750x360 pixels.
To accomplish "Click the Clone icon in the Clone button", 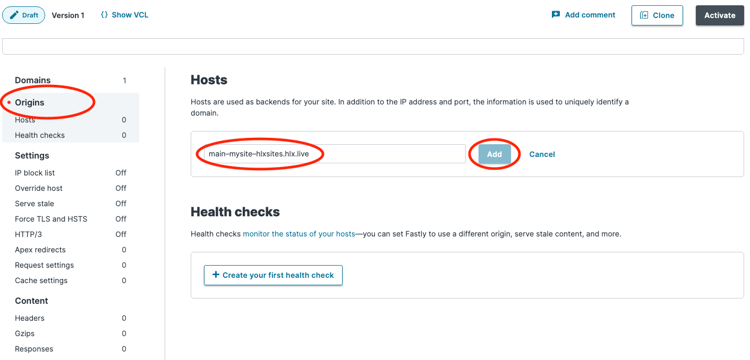I will [644, 15].
